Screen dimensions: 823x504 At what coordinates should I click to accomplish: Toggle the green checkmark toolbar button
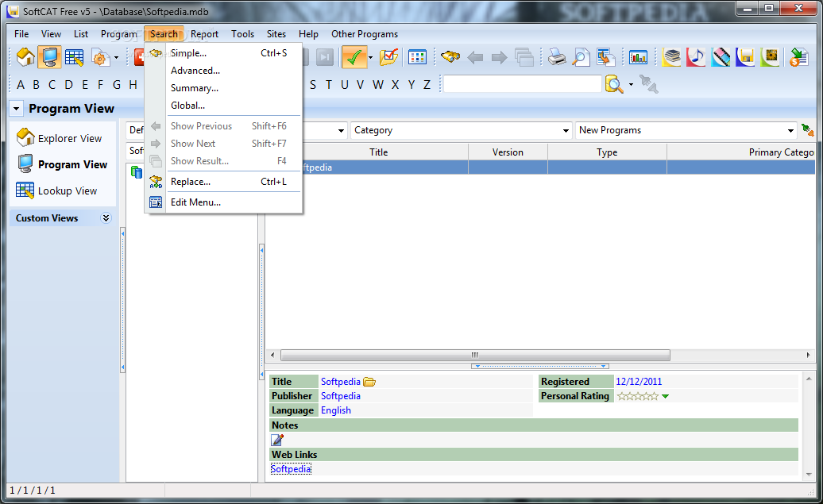[x=354, y=57]
